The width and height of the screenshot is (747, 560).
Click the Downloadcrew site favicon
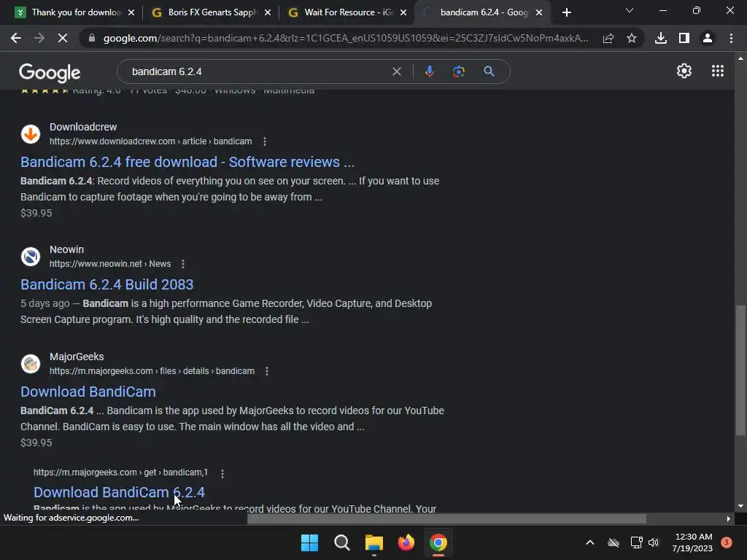(31, 134)
